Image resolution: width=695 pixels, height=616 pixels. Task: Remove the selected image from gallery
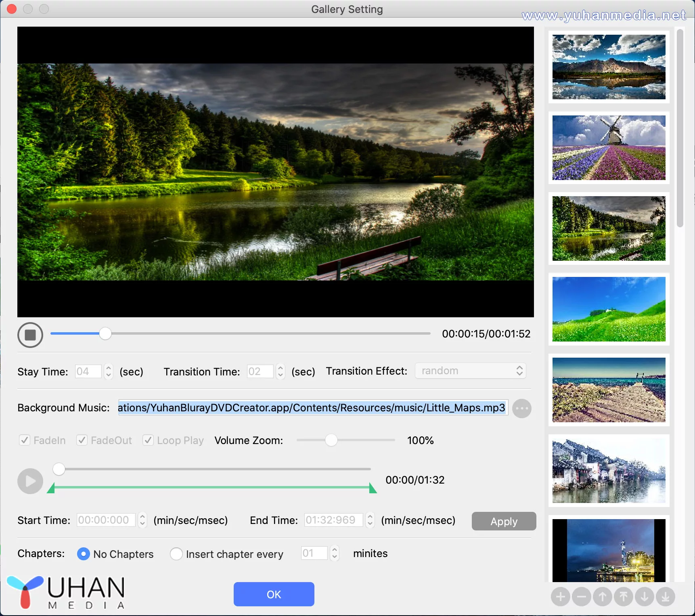pyautogui.click(x=582, y=596)
